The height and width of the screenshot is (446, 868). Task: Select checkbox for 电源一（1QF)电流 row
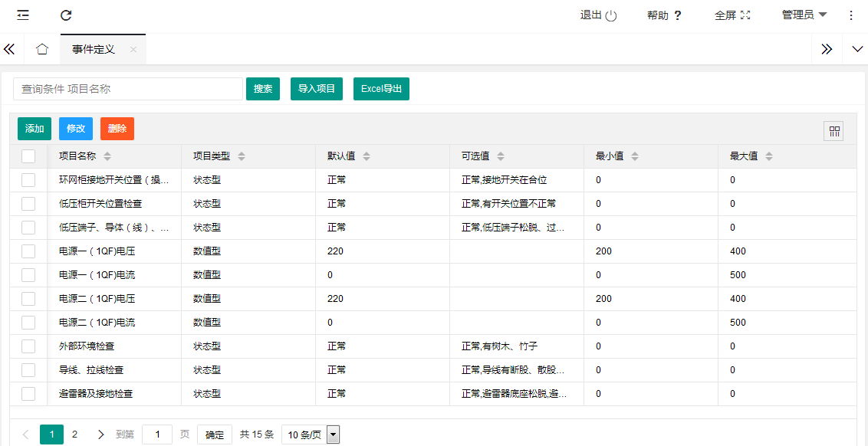point(28,275)
